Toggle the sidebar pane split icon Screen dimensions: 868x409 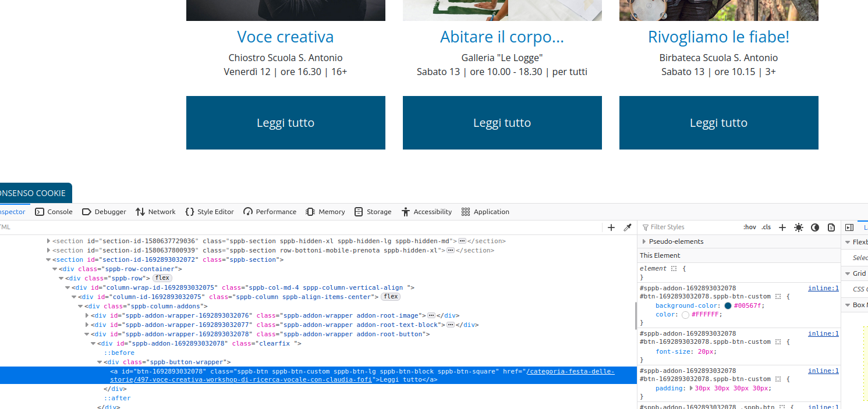(x=849, y=227)
